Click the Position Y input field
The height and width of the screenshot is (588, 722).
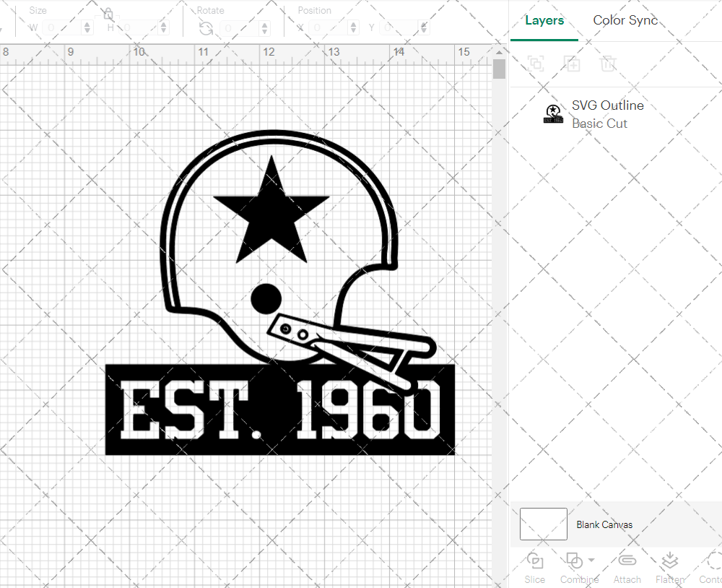[x=399, y=28]
